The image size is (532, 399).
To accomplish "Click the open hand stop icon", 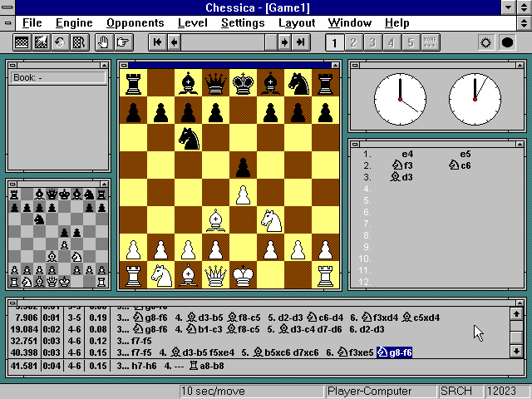I will click(x=104, y=42).
